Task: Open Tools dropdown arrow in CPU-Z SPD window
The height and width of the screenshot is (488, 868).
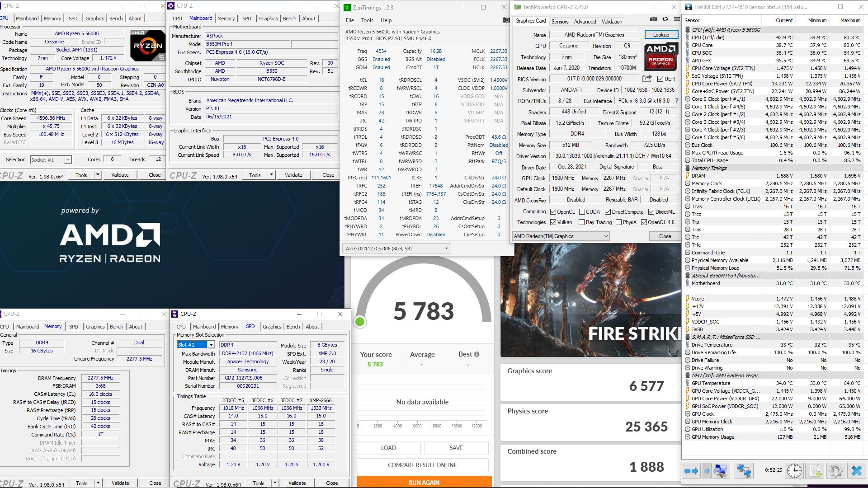Action: tap(274, 483)
